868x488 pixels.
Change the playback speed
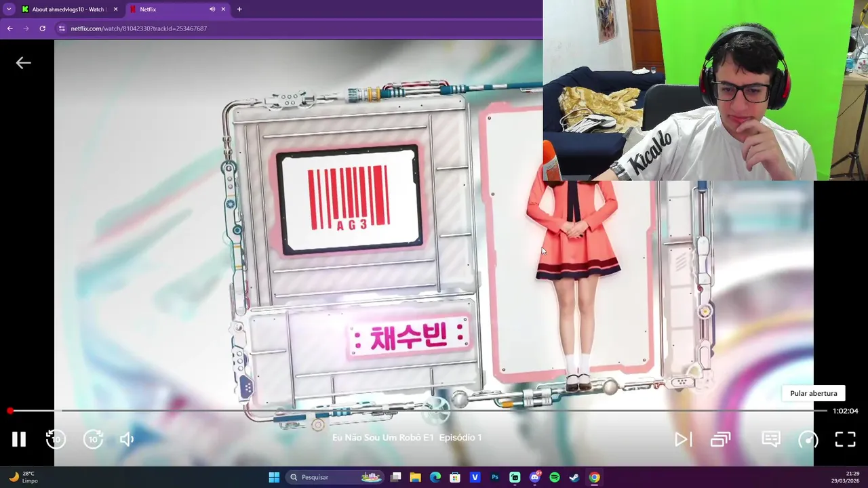[808, 439]
